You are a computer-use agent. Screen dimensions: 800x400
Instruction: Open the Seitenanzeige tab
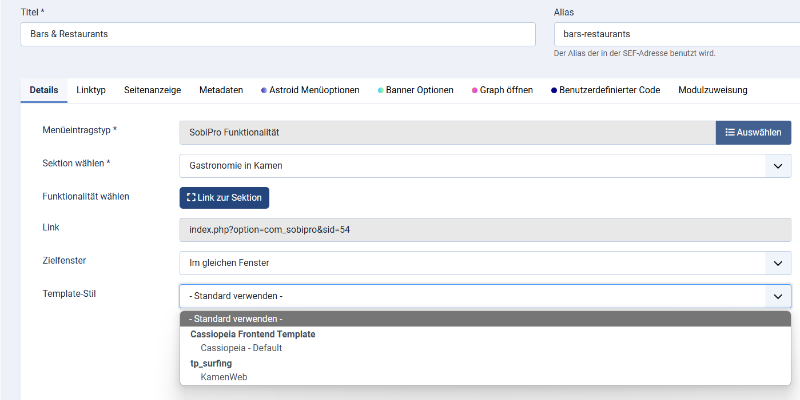152,90
